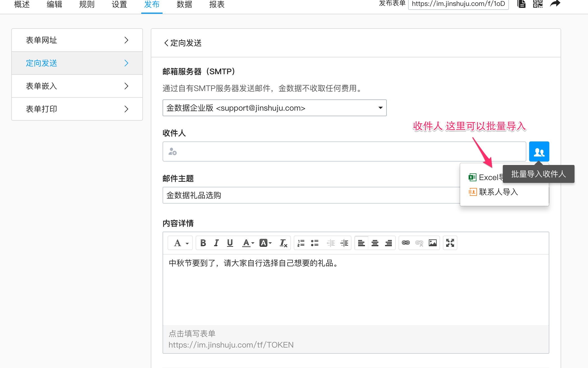Align text to the right
The height and width of the screenshot is (368, 588).
click(388, 243)
